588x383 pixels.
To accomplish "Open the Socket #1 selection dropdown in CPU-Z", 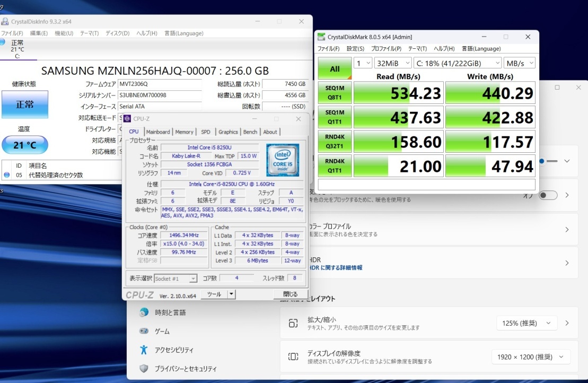I will click(175, 278).
